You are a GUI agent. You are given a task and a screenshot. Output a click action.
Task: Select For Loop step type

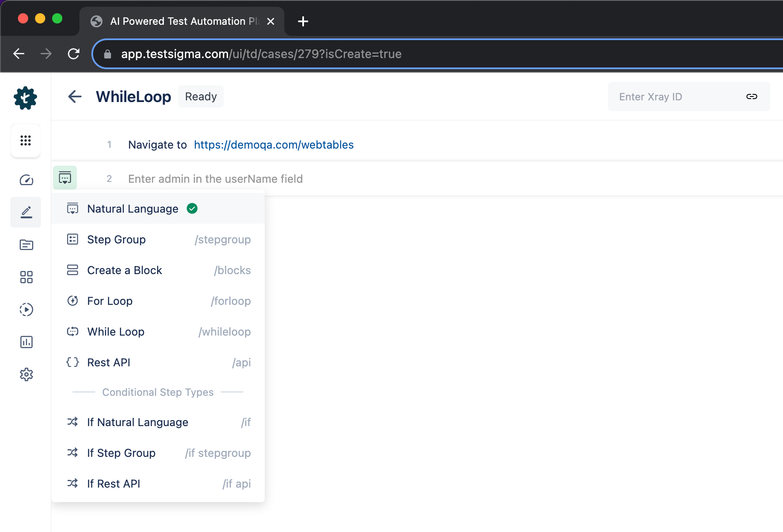click(x=158, y=301)
